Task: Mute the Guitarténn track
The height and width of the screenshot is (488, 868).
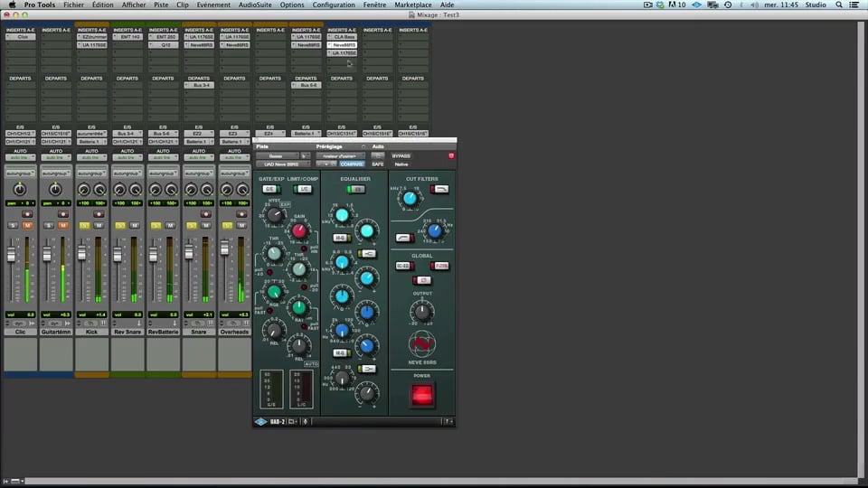Action: [x=63, y=226]
